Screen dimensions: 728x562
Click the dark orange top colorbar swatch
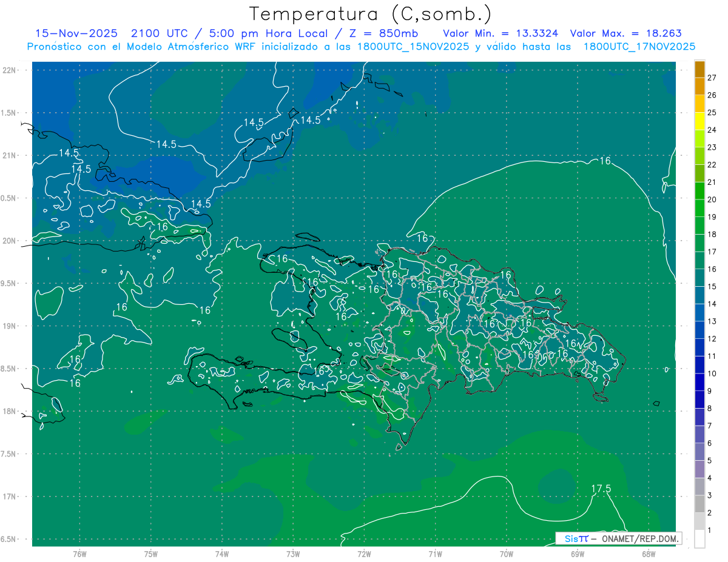click(x=699, y=69)
